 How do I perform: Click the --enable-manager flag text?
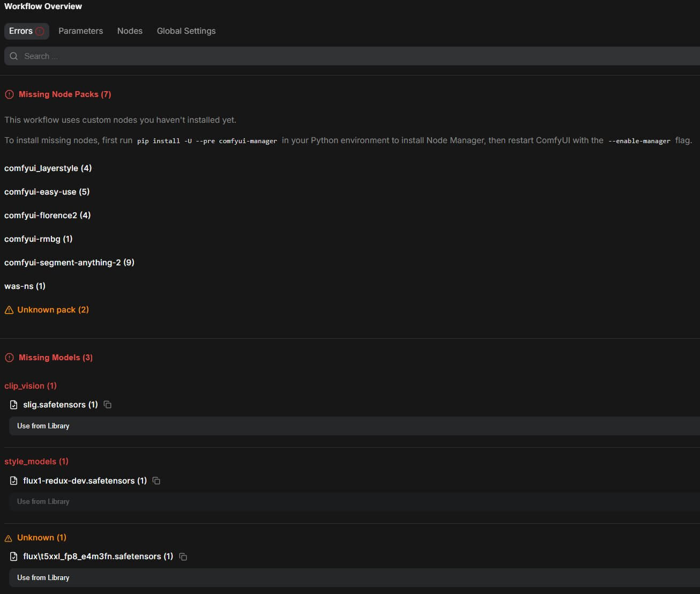pyautogui.click(x=639, y=141)
